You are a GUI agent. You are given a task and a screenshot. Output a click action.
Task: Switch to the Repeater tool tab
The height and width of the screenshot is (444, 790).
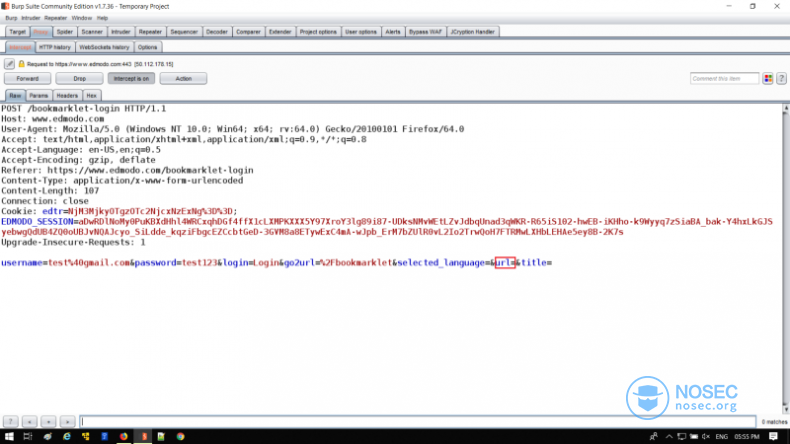[x=150, y=32]
